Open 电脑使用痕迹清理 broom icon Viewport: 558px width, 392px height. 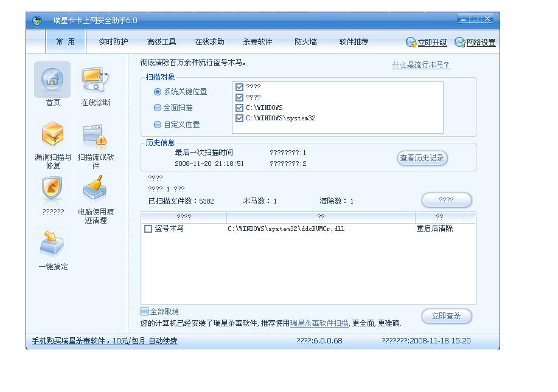pos(95,188)
